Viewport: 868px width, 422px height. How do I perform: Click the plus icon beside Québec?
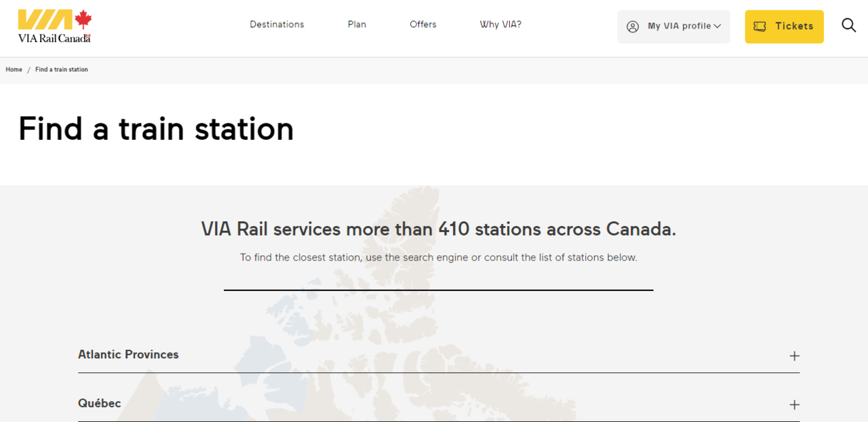[794, 405]
